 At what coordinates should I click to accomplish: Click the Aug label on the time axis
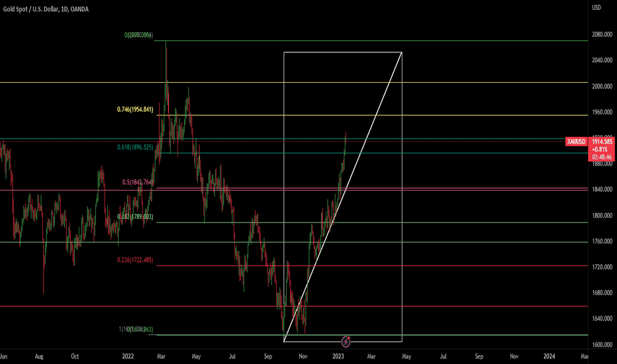point(39,356)
